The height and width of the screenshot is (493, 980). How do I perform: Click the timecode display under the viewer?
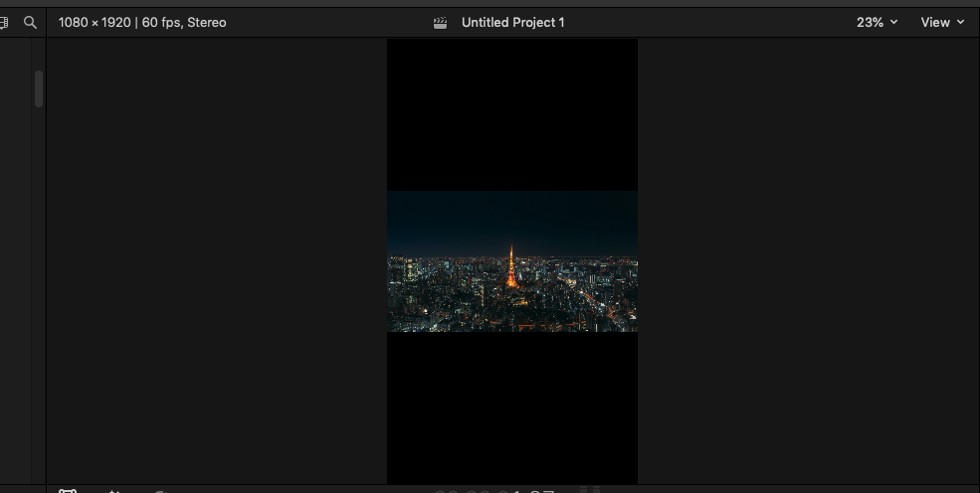494,490
